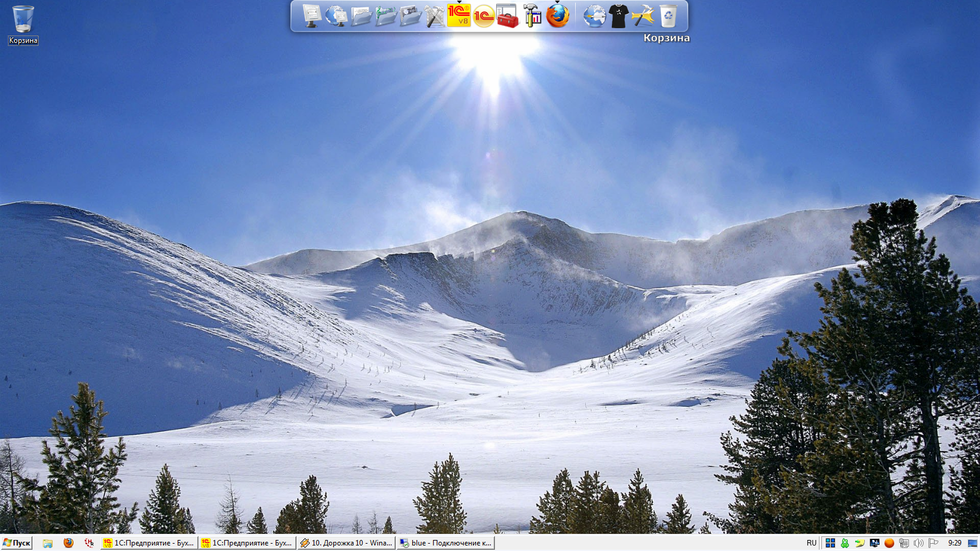980x551 pixels.
Task: Click the yellow note with green arrow tray icon
Action: tap(860, 543)
